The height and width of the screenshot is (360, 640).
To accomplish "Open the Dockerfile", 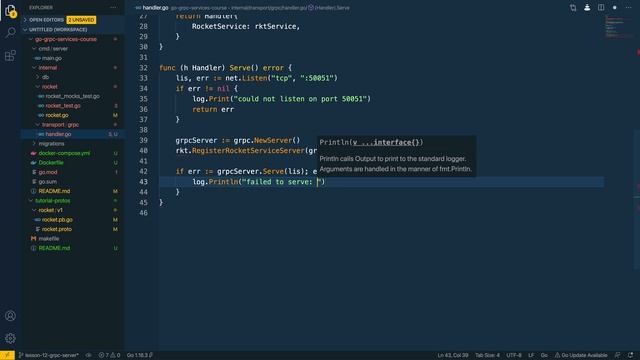I will click(51, 162).
